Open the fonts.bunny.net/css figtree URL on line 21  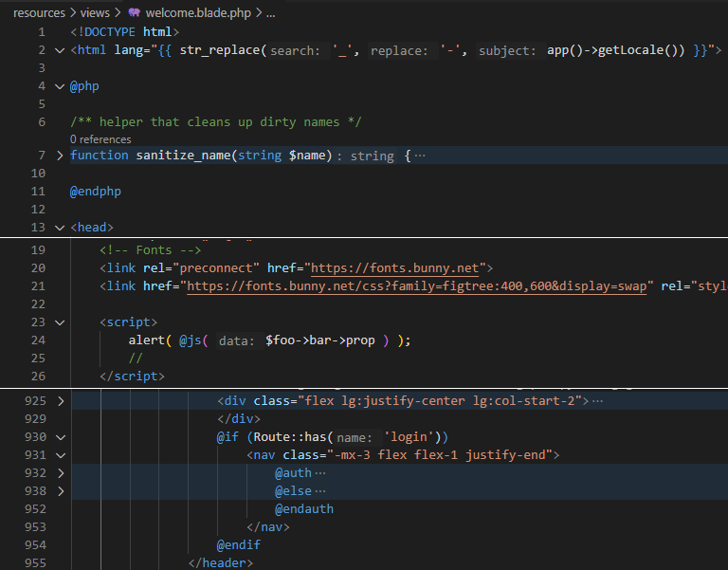(416, 286)
